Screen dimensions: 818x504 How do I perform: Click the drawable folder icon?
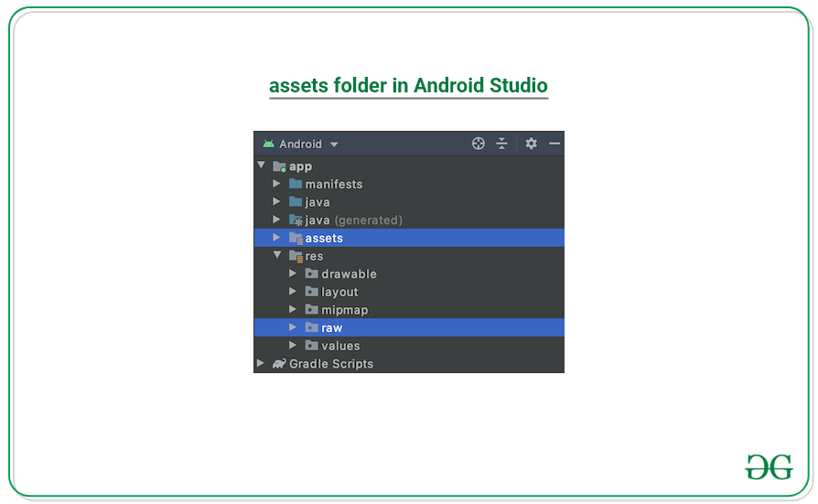pos(312,273)
